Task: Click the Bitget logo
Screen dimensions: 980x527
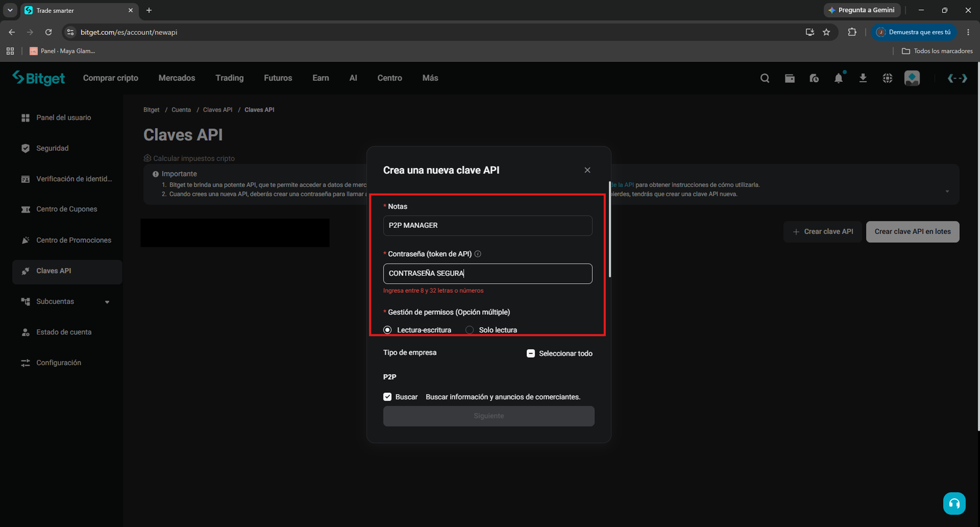Action: pyautogui.click(x=39, y=78)
